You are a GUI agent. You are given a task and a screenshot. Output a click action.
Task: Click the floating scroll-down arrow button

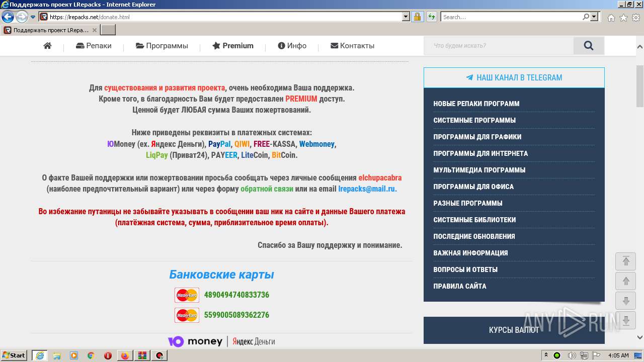(626, 301)
